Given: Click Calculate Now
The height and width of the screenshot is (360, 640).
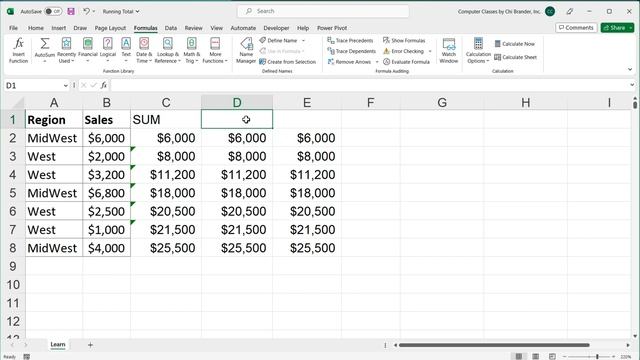Looking at the screenshot, I should 515,44.
